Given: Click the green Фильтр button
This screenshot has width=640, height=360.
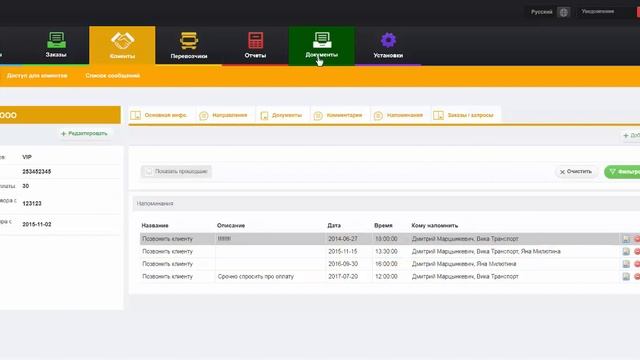Looking at the screenshot, I should (622, 172).
